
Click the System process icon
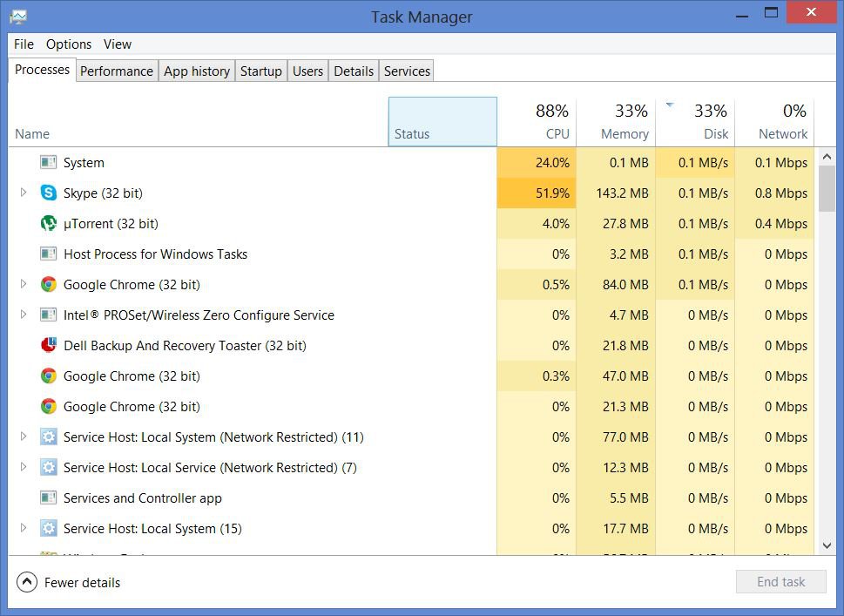click(49, 163)
